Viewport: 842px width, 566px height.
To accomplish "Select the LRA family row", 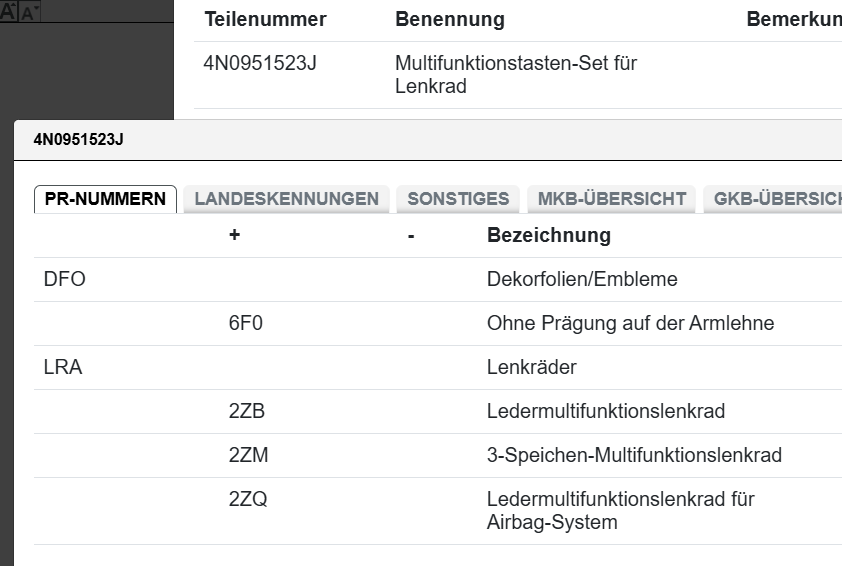I will [x=63, y=368].
